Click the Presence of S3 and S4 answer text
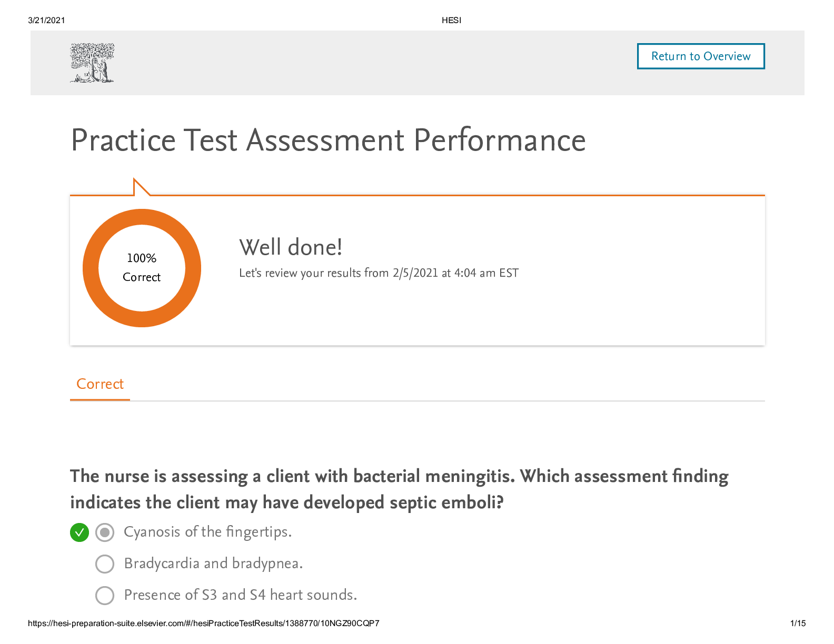The height and width of the screenshot is (644, 834). [x=241, y=595]
